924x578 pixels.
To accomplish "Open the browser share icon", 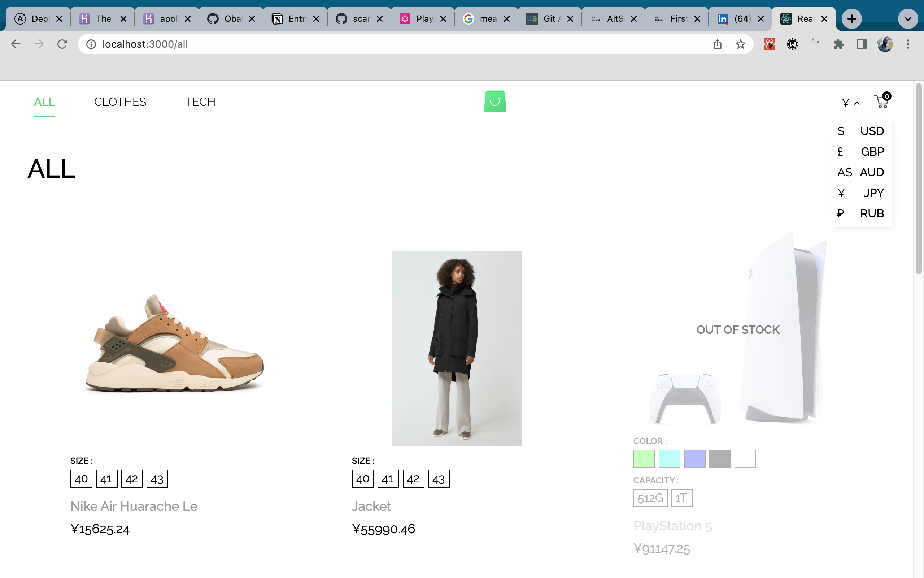I will coord(718,44).
